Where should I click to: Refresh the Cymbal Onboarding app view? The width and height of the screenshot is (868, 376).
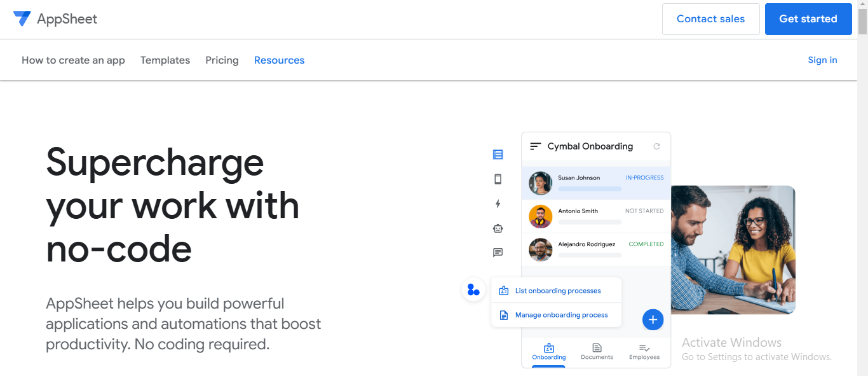(x=656, y=146)
